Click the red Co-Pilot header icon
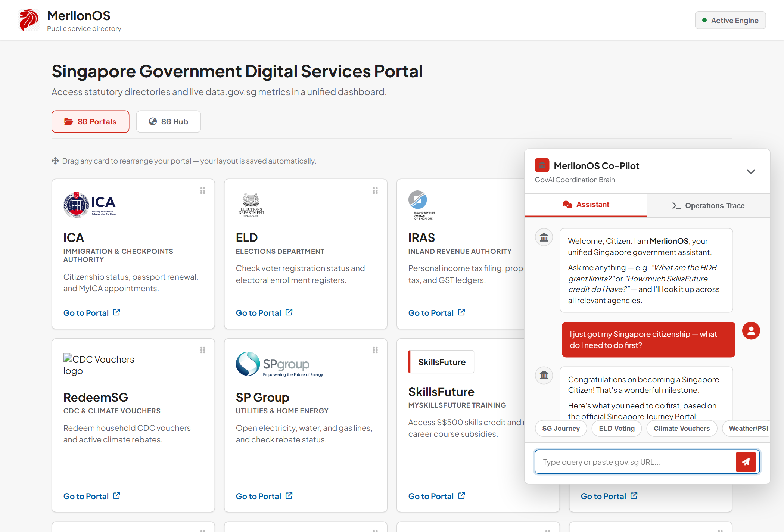Screen dimensions: 784x532 (542, 165)
